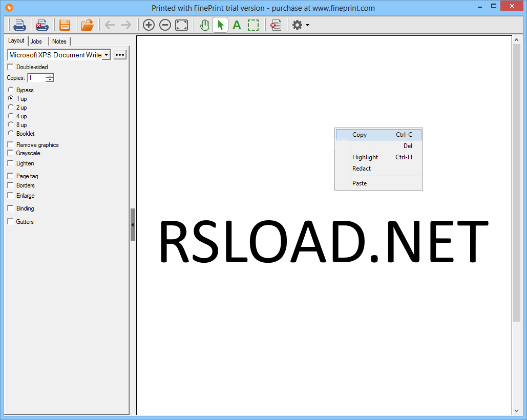Click the Print and close icon
The image size is (527, 420).
click(42, 25)
